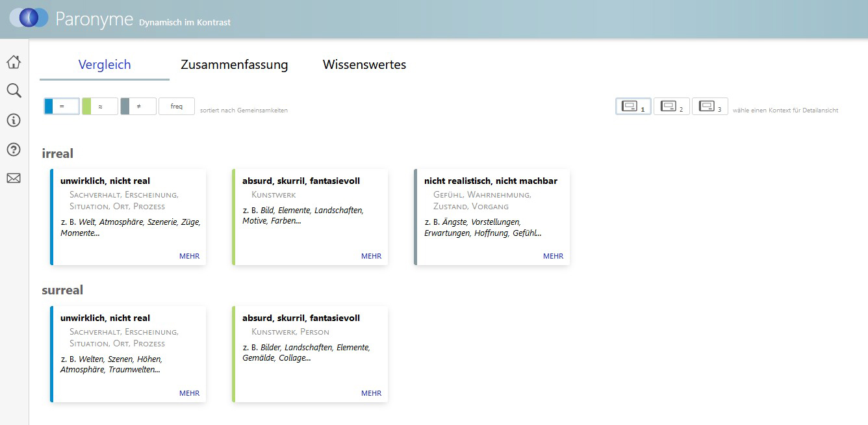Switch to the Zusammenfassung tab
868x425 pixels.
click(234, 65)
